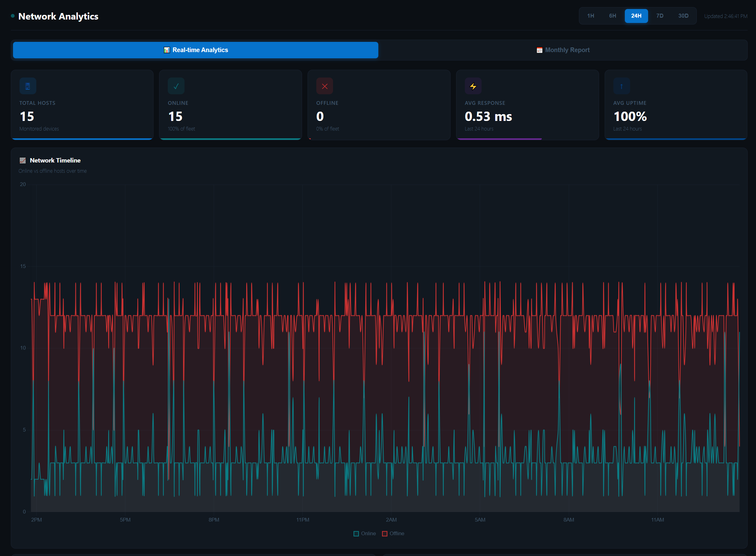
Task: Click the red Offline legend color box
Action: pos(385,534)
